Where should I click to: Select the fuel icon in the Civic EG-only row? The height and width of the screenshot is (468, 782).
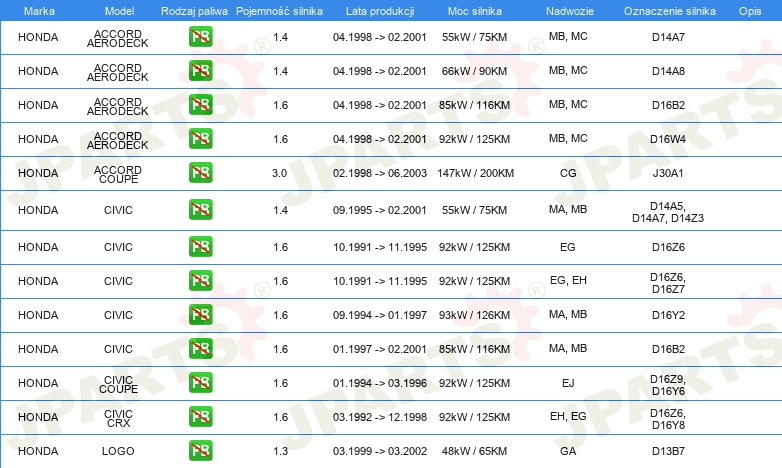pyautogui.click(x=200, y=246)
